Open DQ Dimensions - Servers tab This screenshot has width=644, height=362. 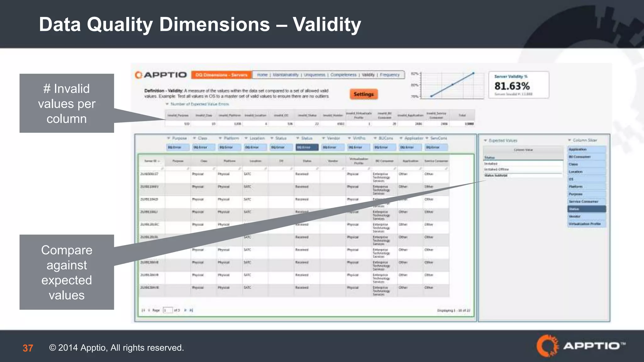pyautogui.click(x=221, y=75)
